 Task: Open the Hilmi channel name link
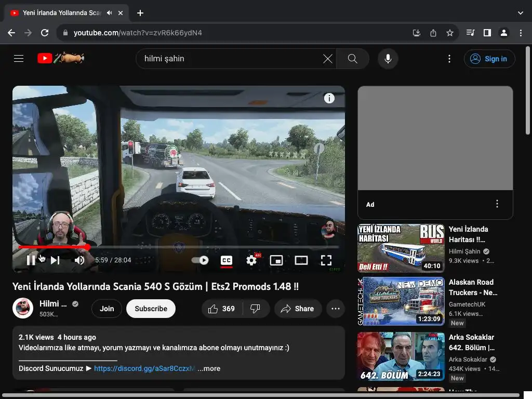(53, 303)
